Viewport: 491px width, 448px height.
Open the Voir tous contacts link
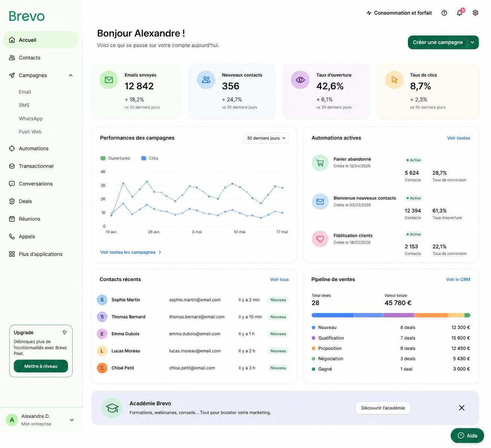click(x=279, y=279)
